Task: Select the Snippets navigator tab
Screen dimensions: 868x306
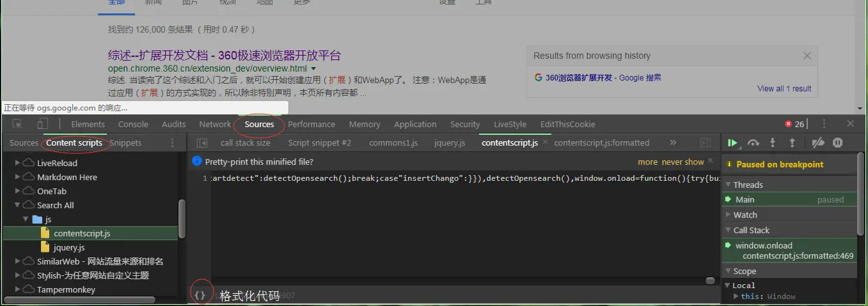Action: click(125, 142)
